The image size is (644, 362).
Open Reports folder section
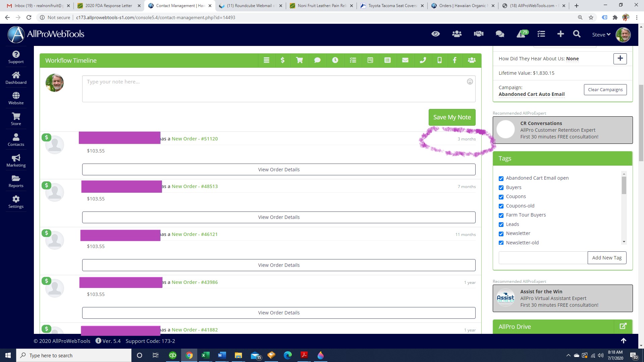pyautogui.click(x=16, y=181)
